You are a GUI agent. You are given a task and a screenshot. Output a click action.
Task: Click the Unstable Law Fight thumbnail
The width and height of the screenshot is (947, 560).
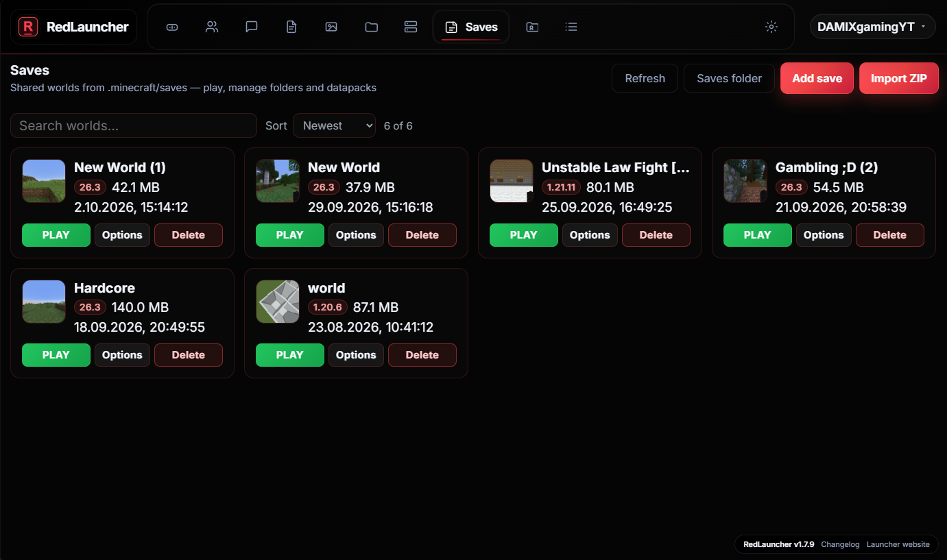[512, 181]
